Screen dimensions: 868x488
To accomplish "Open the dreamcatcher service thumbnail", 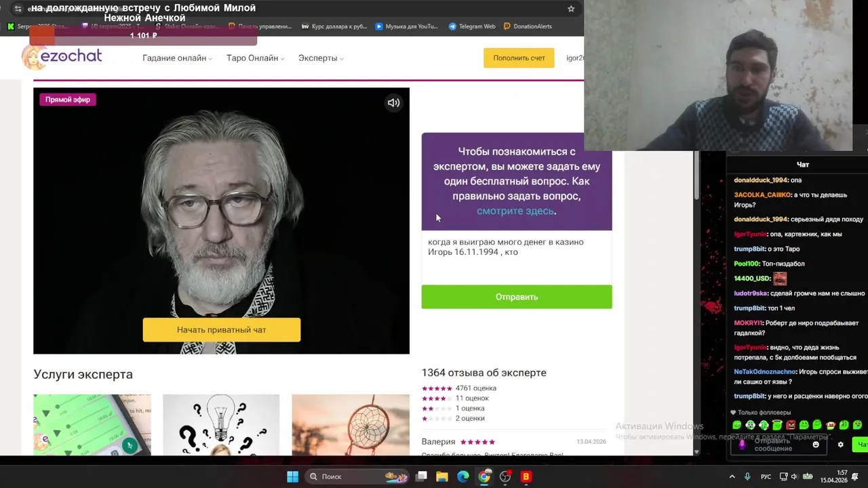I will [351, 424].
